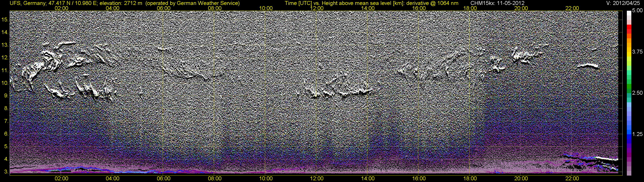This screenshot has width=644, height=182.
Task: Pick 20:00 on the top time axis
Action: pyautogui.click(x=521, y=8)
